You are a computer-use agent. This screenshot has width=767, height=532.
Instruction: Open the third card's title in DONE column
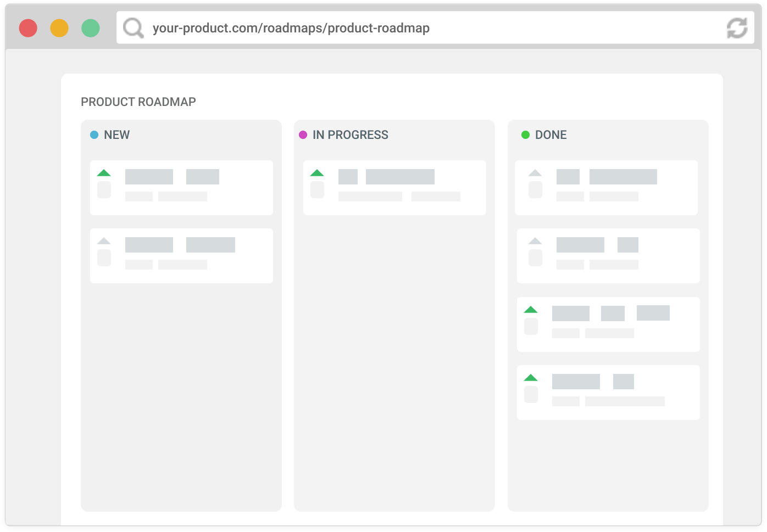[x=611, y=313]
